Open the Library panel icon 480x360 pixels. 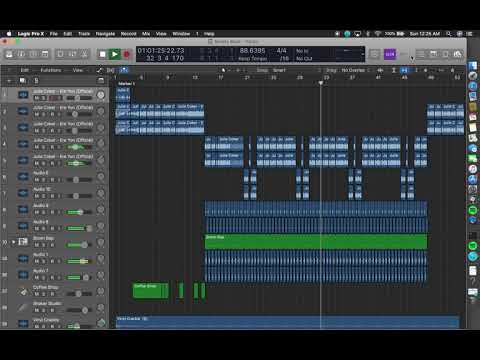(9, 54)
